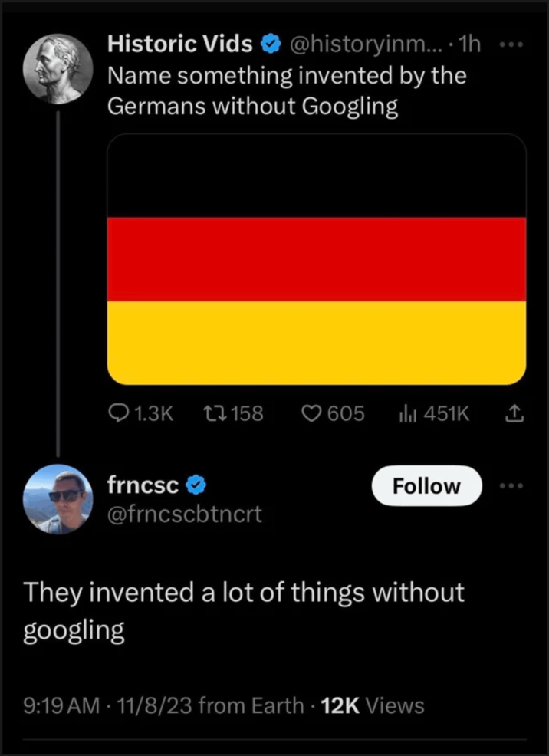Open the 1h timestamp link
Screen dimensions: 549x756
(x=468, y=44)
